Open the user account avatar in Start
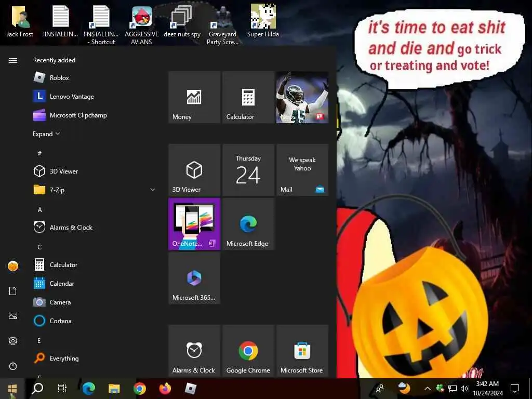The width and height of the screenshot is (532, 399). (13, 266)
